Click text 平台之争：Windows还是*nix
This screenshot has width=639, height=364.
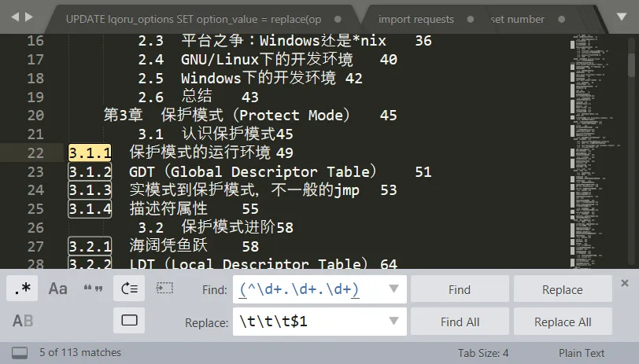pyautogui.click(x=283, y=41)
